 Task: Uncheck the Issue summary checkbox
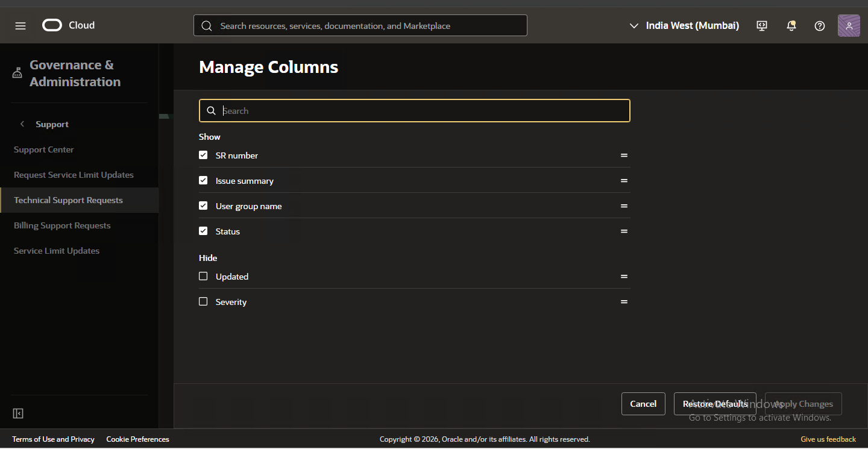click(x=203, y=180)
